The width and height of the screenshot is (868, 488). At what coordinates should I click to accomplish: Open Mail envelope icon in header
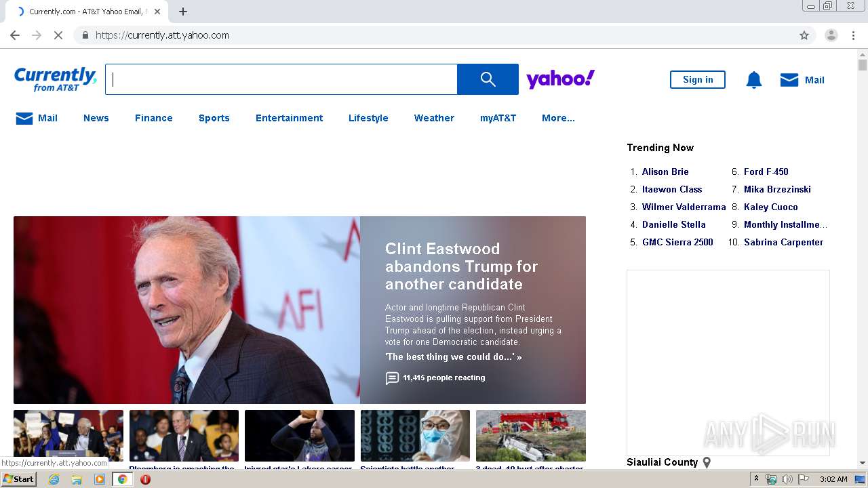789,80
